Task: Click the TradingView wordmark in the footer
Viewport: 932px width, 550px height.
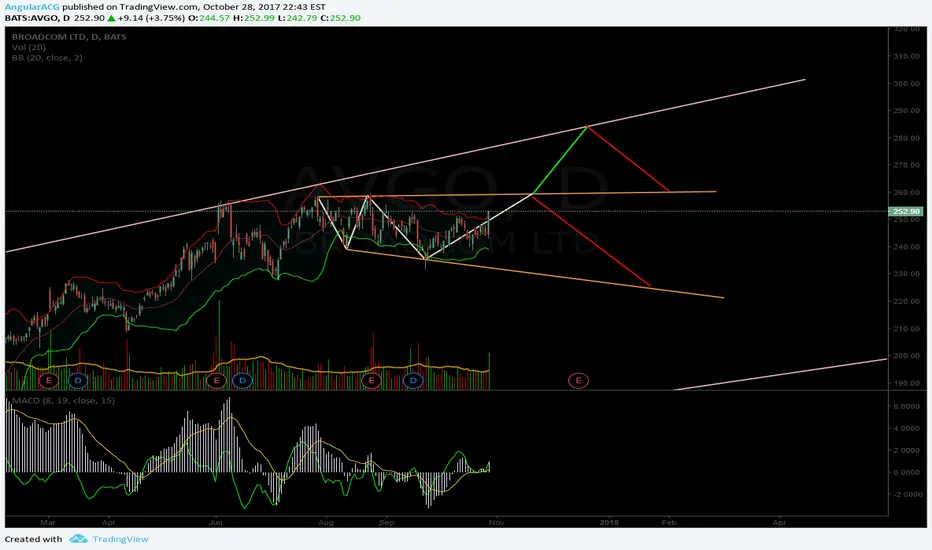Action: coord(121,539)
